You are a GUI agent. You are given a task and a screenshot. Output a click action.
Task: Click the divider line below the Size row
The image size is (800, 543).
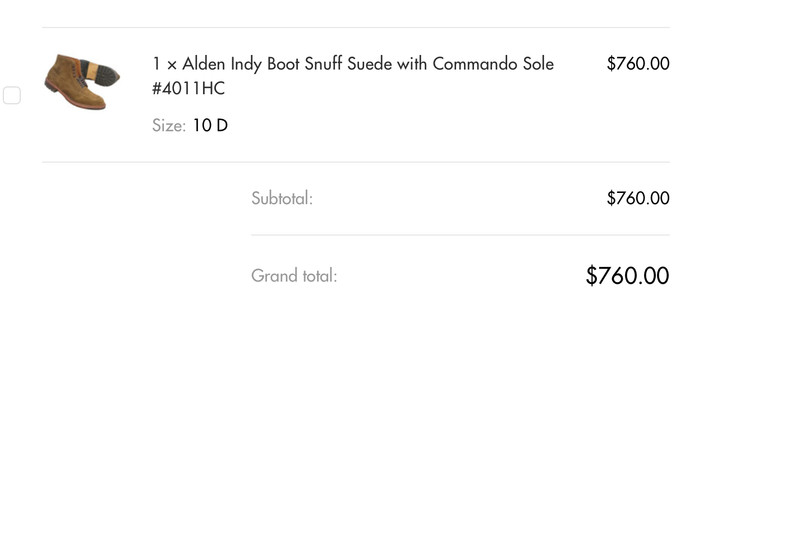click(356, 162)
